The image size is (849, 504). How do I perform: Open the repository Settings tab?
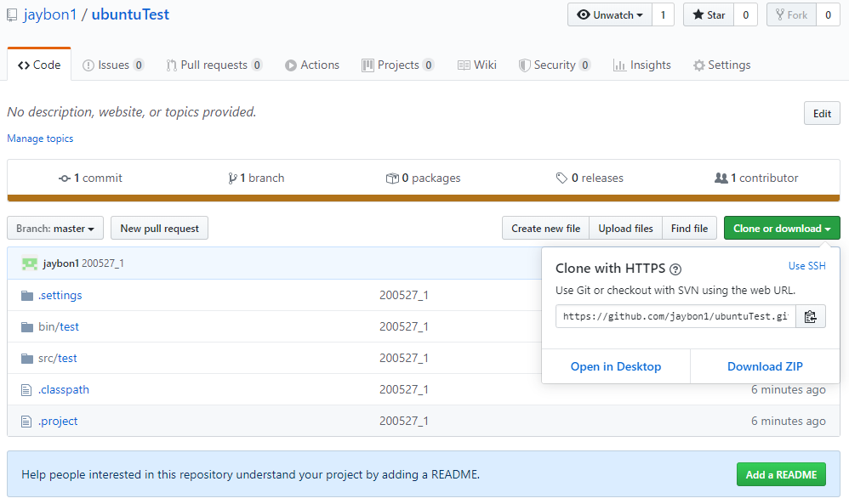pyautogui.click(x=721, y=65)
